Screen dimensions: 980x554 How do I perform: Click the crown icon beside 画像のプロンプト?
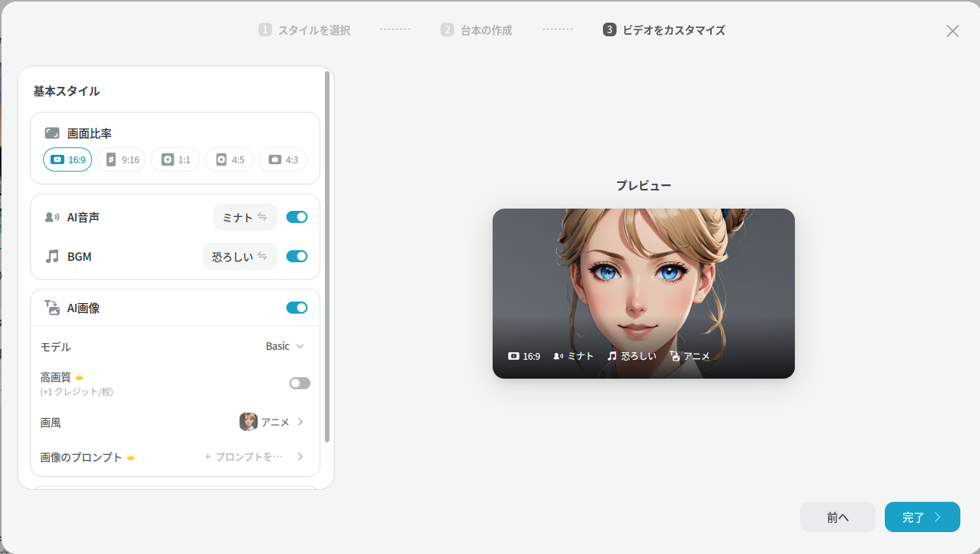point(131,457)
